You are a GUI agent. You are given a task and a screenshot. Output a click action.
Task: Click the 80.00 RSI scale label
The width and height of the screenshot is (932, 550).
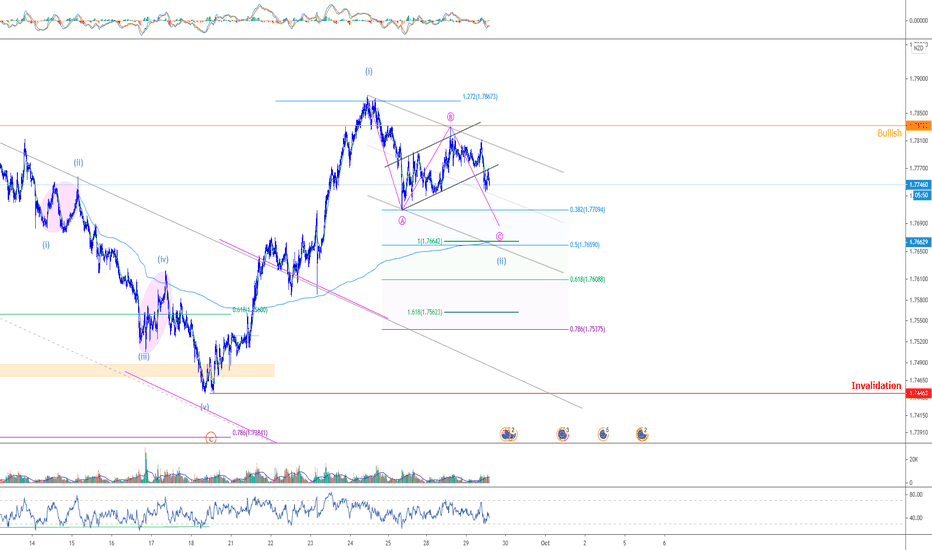click(x=916, y=494)
